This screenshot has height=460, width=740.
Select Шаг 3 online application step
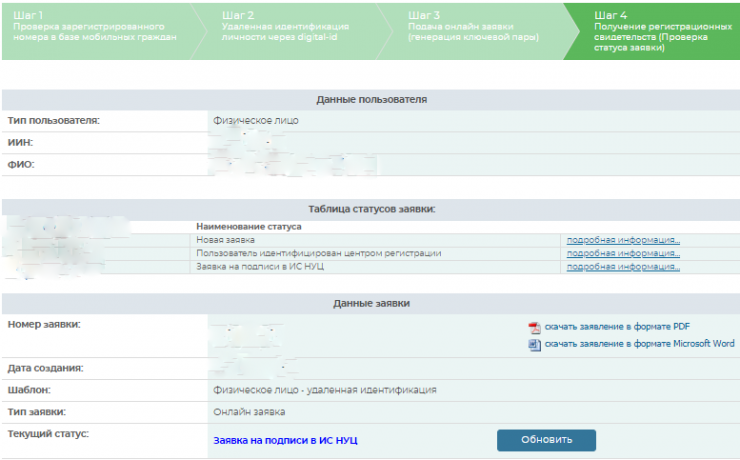(x=473, y=30)
